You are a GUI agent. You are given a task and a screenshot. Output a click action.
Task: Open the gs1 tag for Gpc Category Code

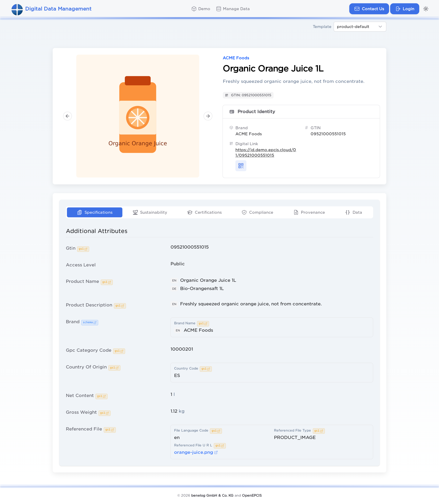coord(119,351)
